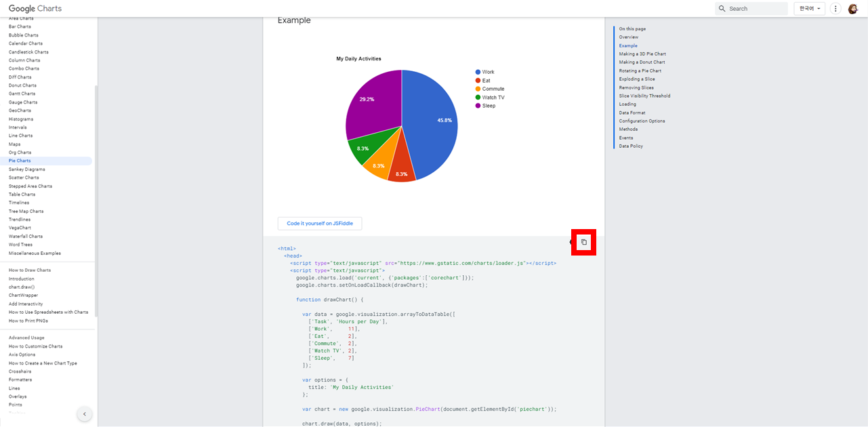Open the three-dot overflow menu
This screenshot has height=427, width=868.
835,8
